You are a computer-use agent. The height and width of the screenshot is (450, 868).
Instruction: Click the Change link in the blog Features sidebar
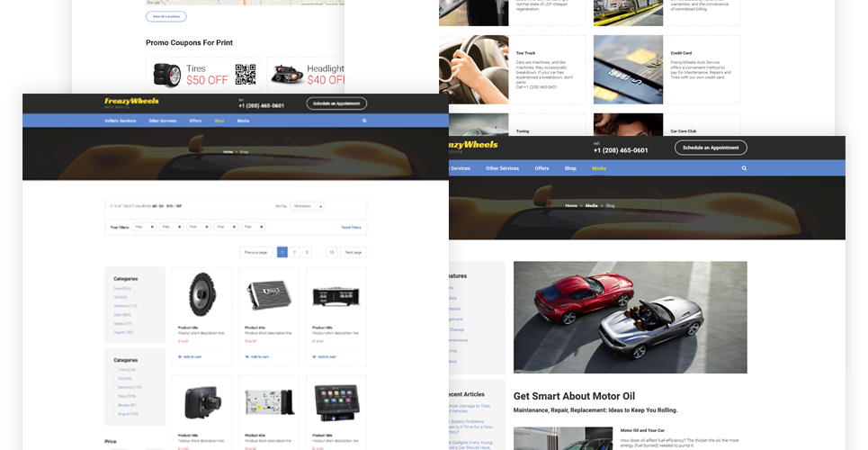pyautogui.click(x=457, y=329)
